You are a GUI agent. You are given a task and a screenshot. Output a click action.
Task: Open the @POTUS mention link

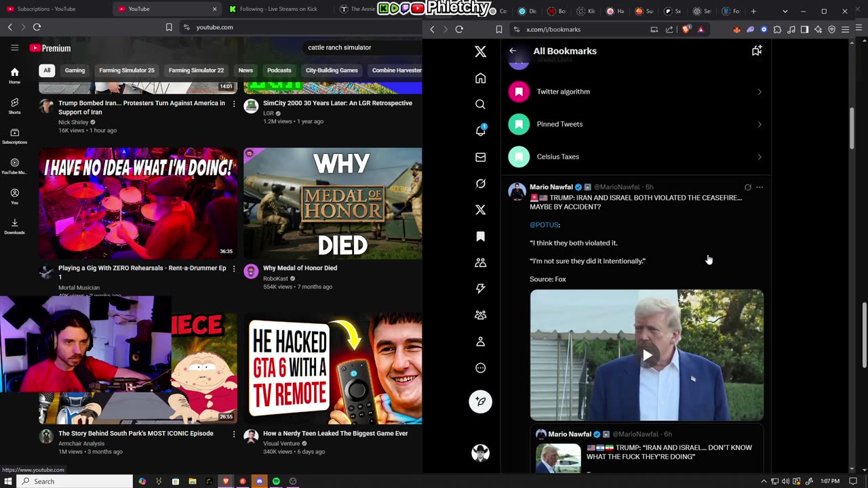pyautogui.click(x=544, y=225)
